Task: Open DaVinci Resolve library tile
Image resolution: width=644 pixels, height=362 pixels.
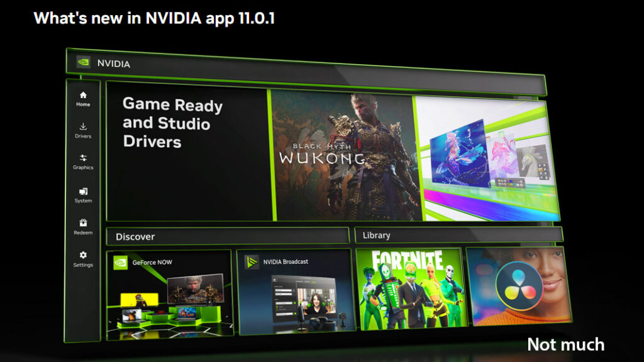Action: (519, 286)
